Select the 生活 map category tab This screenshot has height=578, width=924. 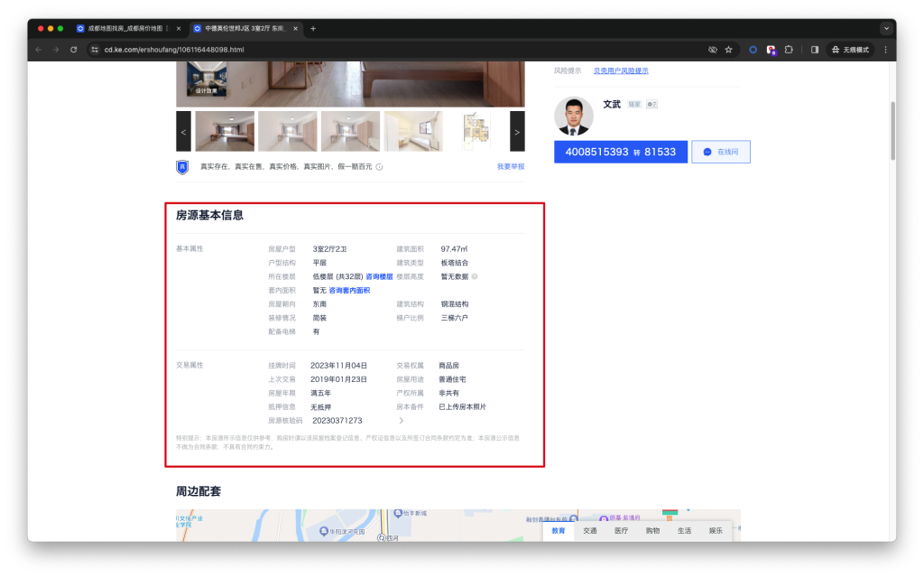(684, 531)
